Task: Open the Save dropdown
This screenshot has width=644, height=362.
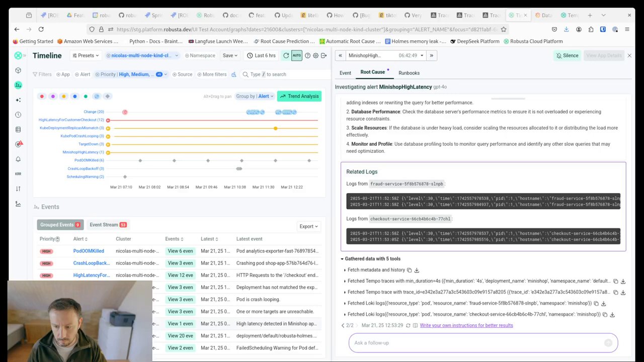Action: click(230, 55)
